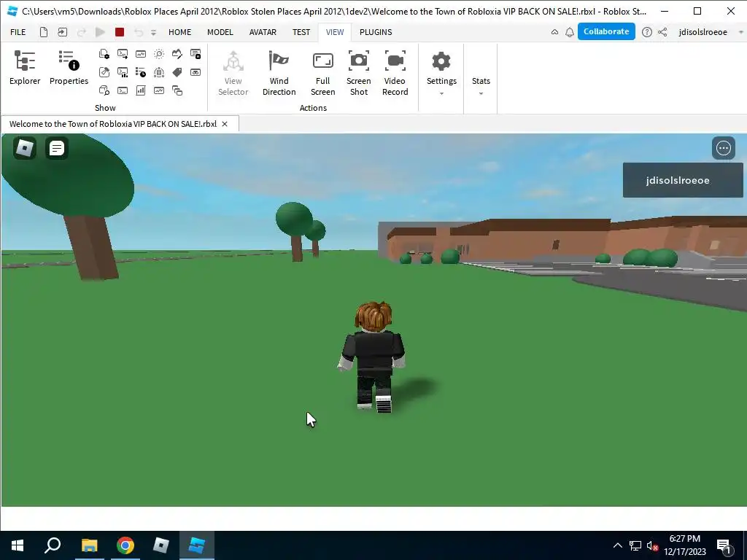Click the open/import file icon in quick access
747x560 pixels.
63,32
